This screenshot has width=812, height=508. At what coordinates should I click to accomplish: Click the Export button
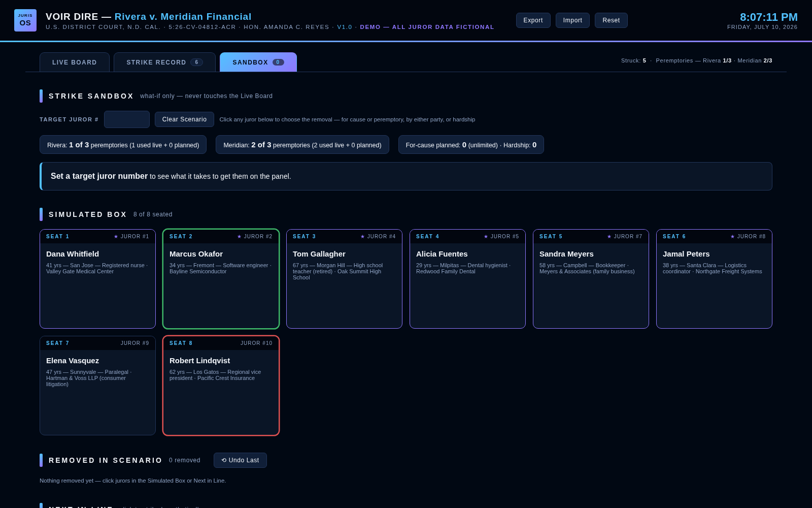pyautogui.click(x=533, y=20)
